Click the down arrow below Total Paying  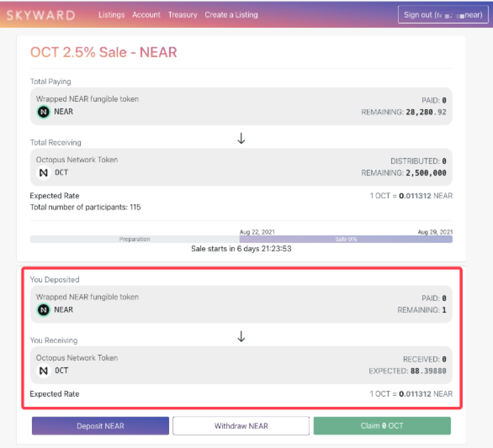pos(241,138)
